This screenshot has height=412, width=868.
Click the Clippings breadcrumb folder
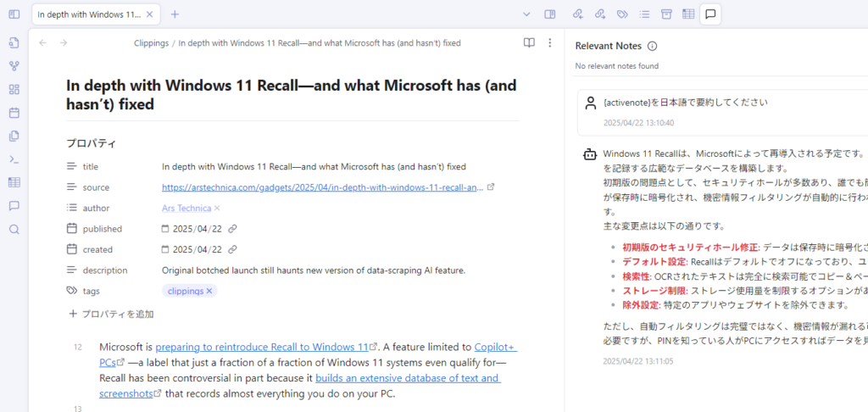151,42
